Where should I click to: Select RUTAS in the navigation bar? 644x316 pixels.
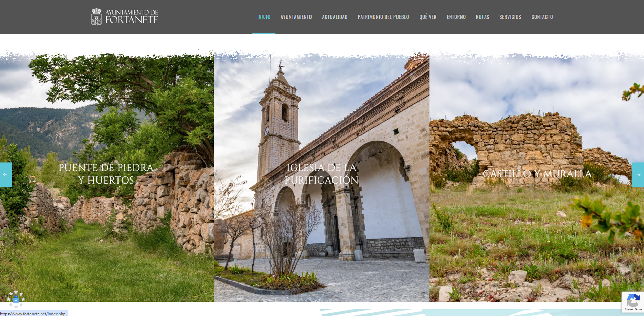(x=482, y=17)
